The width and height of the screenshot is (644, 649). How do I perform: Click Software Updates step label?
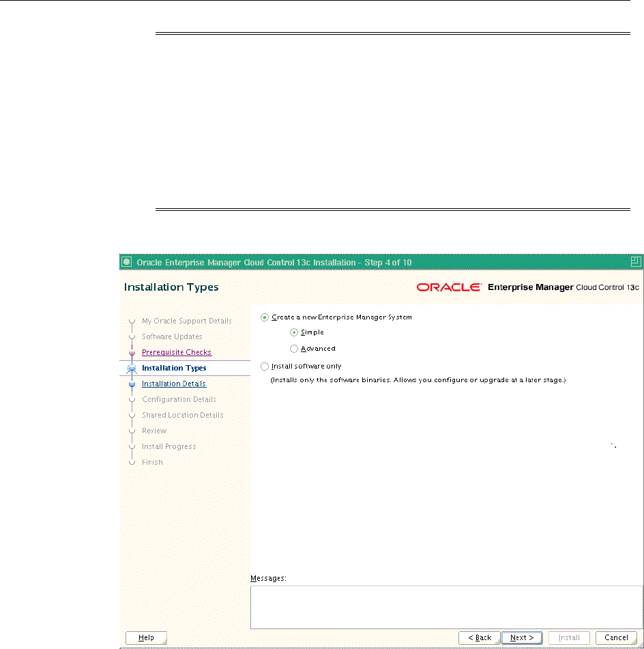[x=172, y=336]
